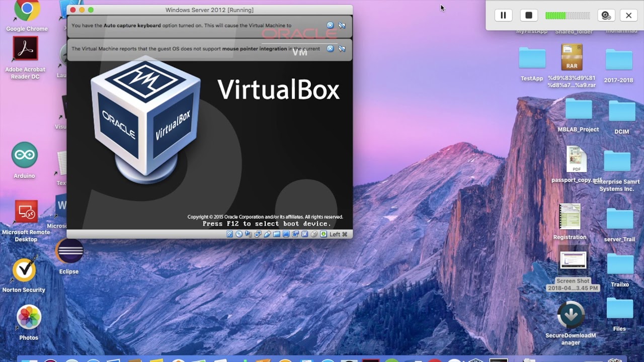Screen dimensions: 644x362
Task: Open the shared folders icon in VirtualBox status bar
Action: pyautogui.click(x=277, y=234)
